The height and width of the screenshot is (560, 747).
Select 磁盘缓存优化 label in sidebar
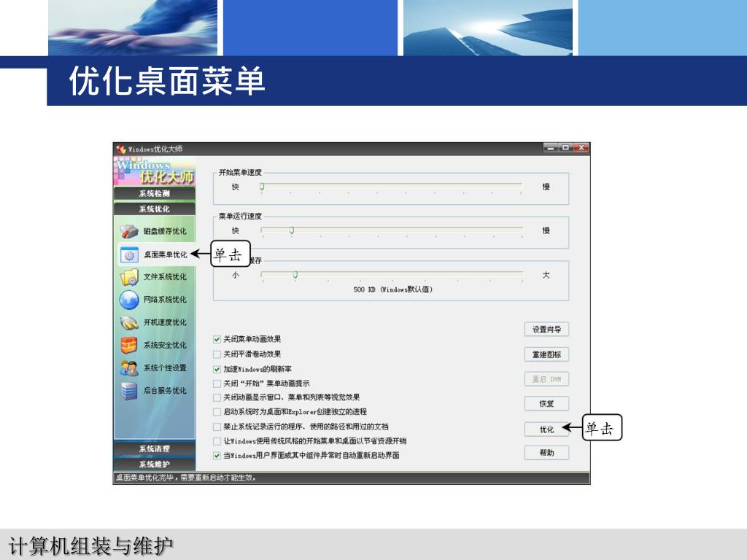pos(165,231)
